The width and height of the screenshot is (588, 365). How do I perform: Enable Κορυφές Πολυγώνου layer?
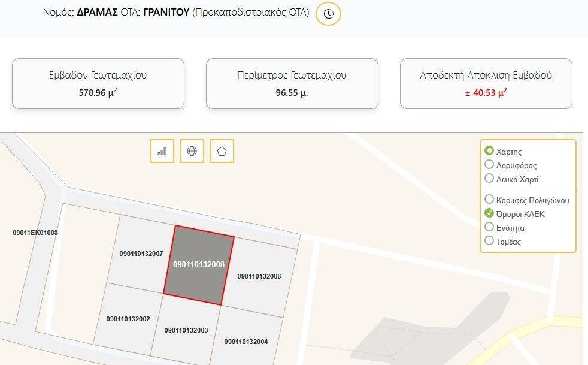489,199
